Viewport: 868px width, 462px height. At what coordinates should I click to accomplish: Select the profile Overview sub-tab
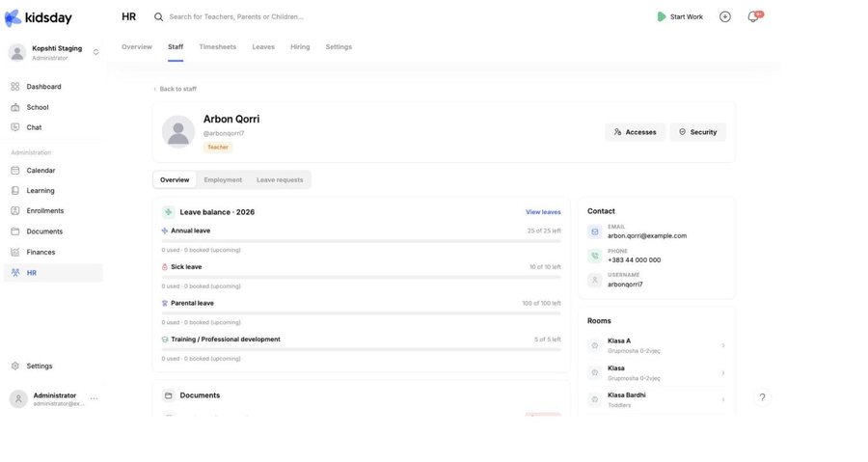pos(175,179)
